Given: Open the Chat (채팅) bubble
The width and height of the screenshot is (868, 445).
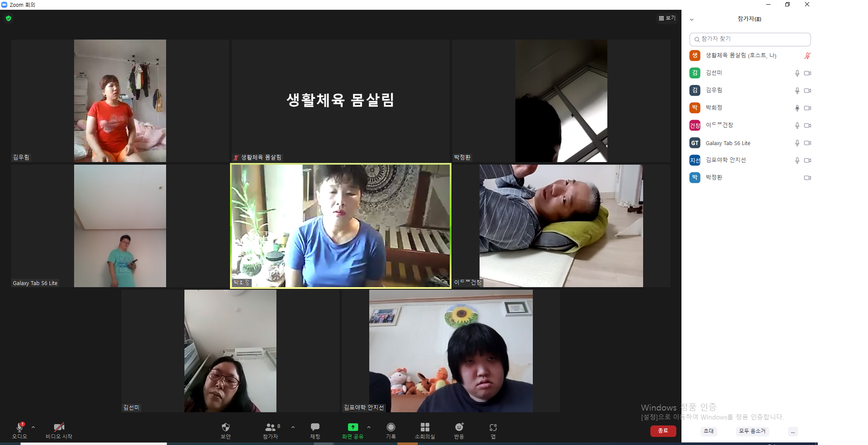Looking at the screenshot, I should click(315, 431).
